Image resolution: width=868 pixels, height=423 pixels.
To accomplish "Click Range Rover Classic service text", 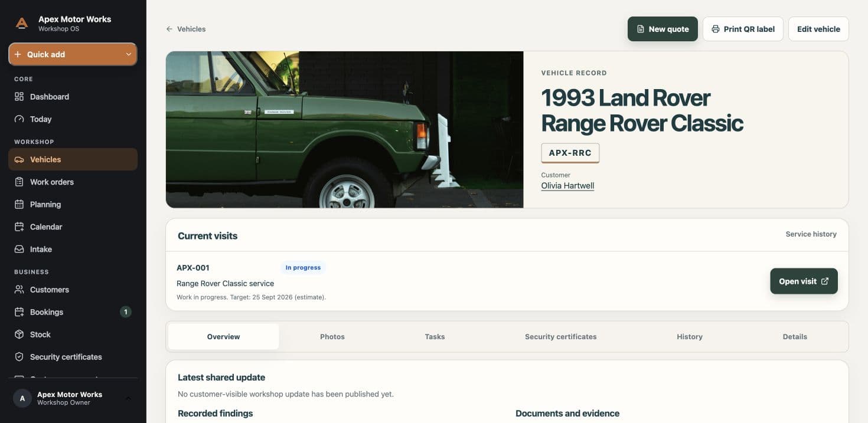I will tap(225, 284).
